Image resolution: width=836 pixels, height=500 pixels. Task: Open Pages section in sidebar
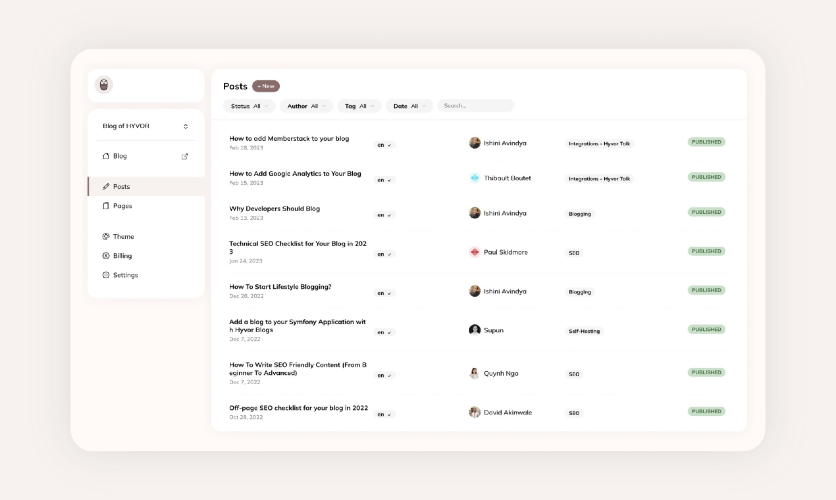pyautogui.click(x=146, y=206)
